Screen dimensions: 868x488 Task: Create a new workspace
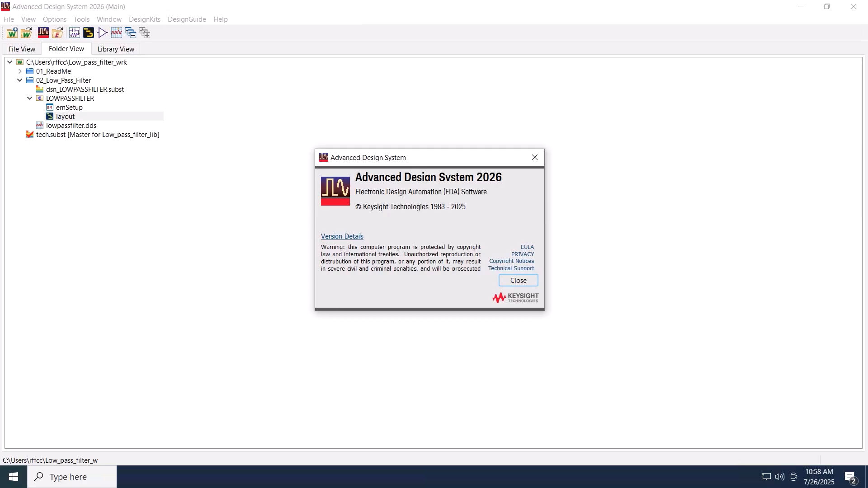[x=12, y=33]
